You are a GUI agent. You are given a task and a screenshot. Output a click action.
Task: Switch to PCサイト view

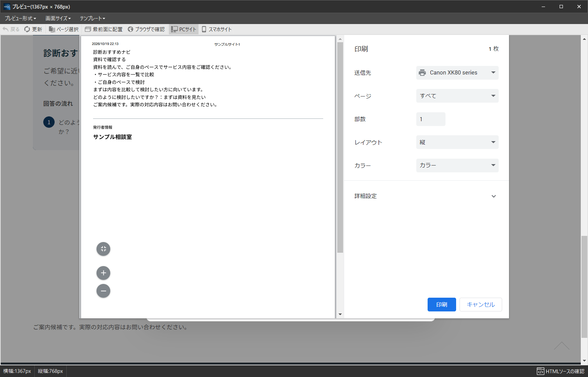[x=184, y=29]
